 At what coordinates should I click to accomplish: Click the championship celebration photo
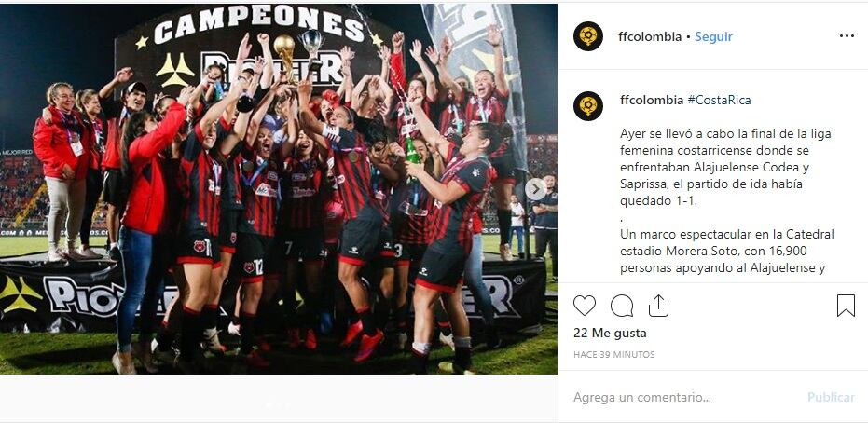(279, 189)
